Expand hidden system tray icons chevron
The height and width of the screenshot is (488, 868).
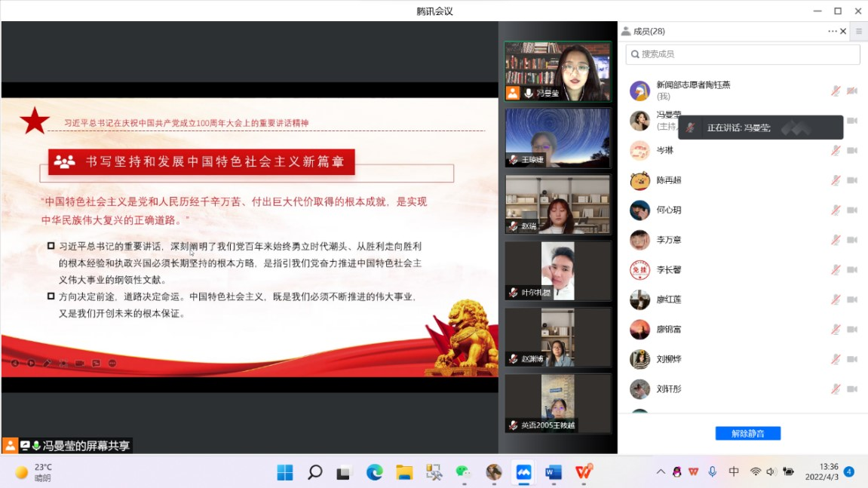coord(661,472)
